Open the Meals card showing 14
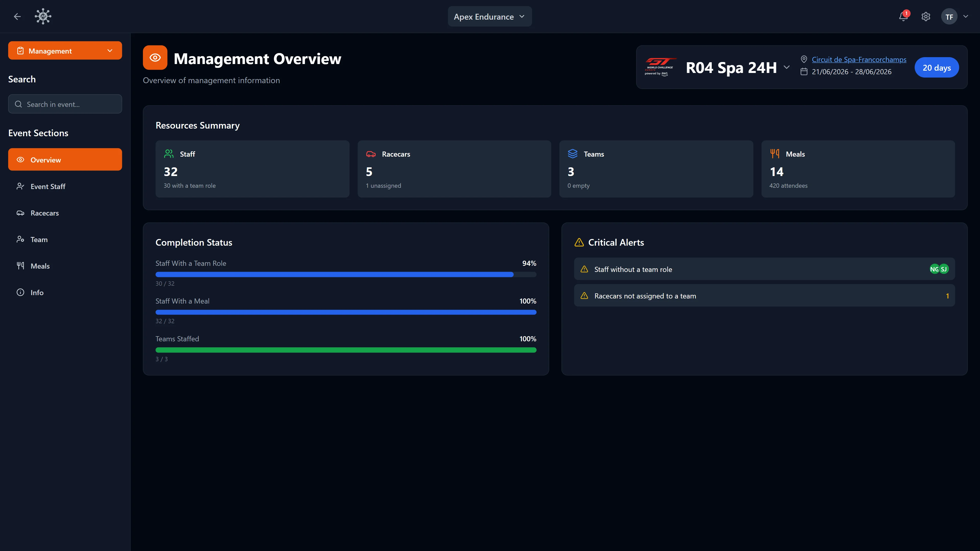The height and width of the screenshot is (551, 980). pyautogui.click(x=858, y=169)
